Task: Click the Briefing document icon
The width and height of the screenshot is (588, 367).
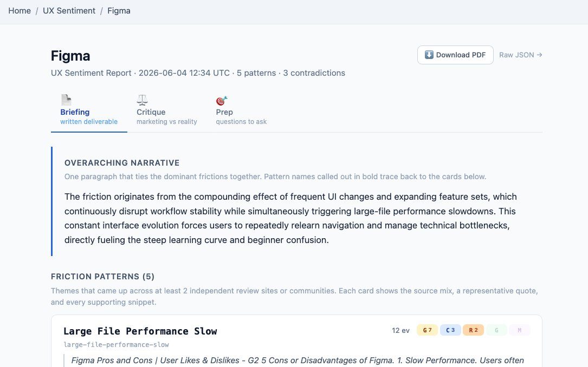Action: coord(66,100)
